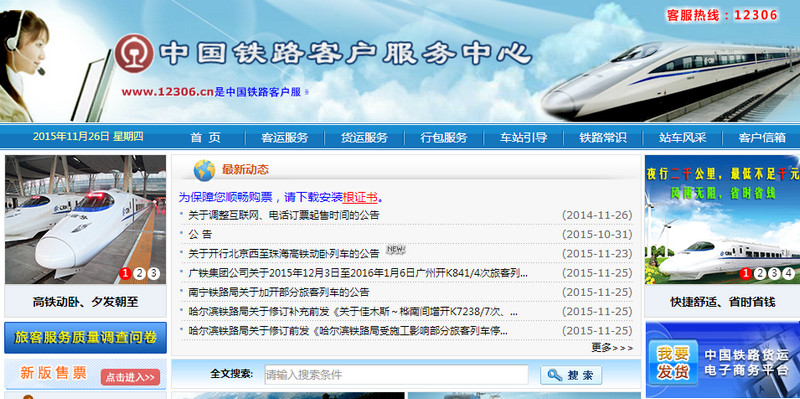Open the 哈尔滨铁路局 K7238/7 notice
Screen dimensions: 800x399
coord(353,311)
